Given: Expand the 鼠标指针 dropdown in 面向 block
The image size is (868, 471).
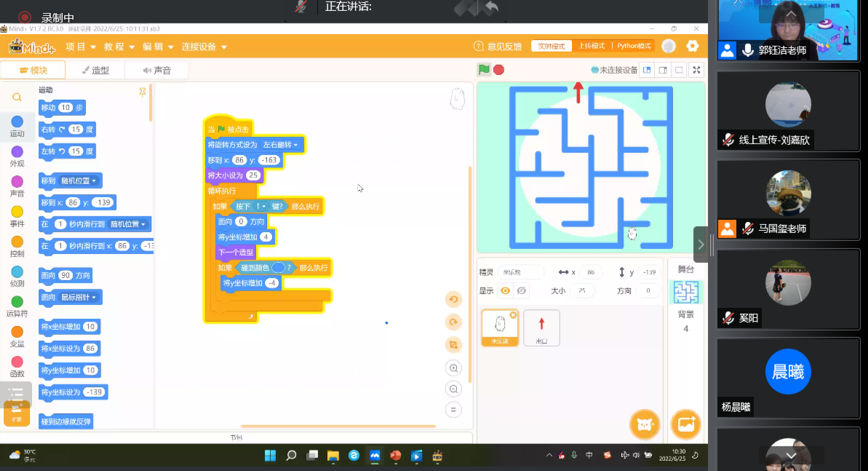Looking at the screenshot, I should click(x=81, y=297).
